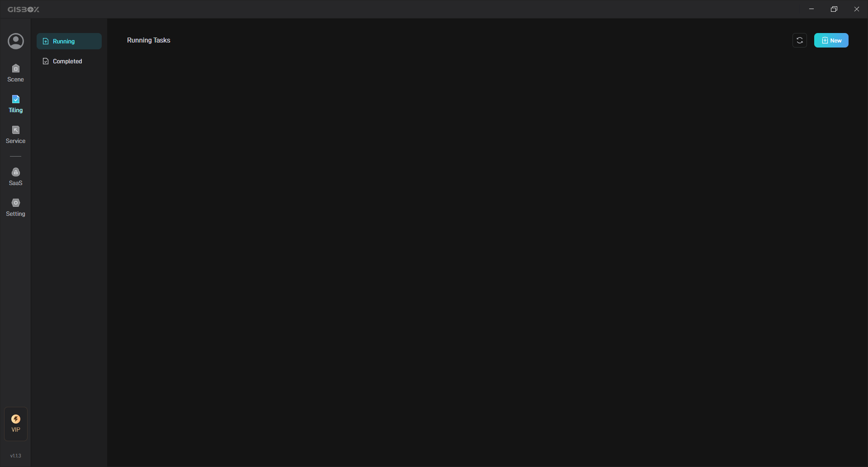Screen dimensions: 868x467
Task: Open the SaaS section
Action: pos(15,177)
